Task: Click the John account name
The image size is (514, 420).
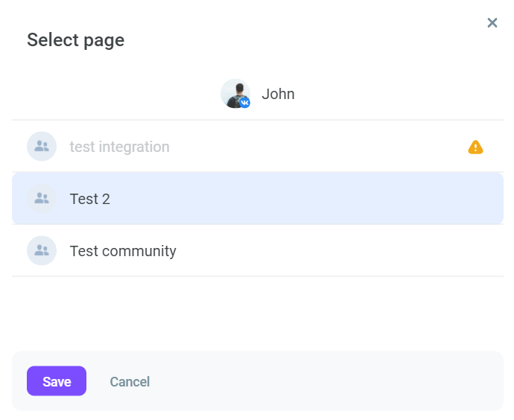Action: (x=278, y=94)
